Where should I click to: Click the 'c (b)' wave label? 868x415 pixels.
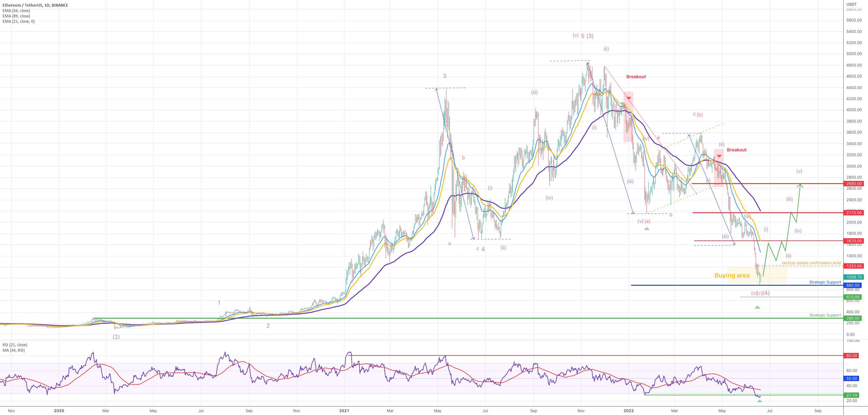pos(698,114)
